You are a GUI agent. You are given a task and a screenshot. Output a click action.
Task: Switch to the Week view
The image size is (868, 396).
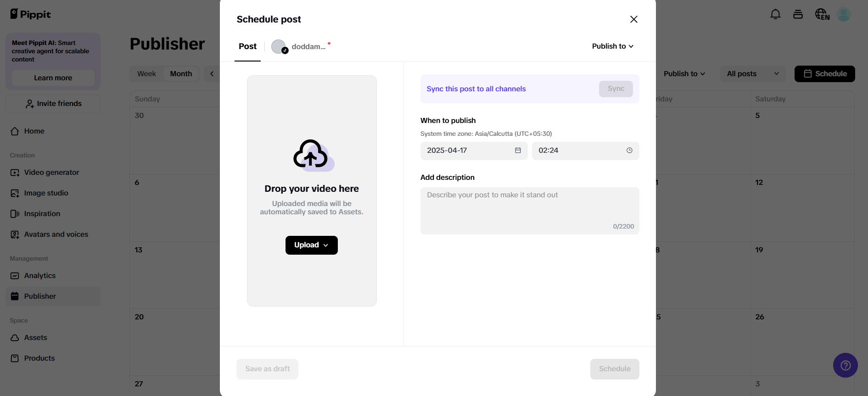[x=146, y=74]
